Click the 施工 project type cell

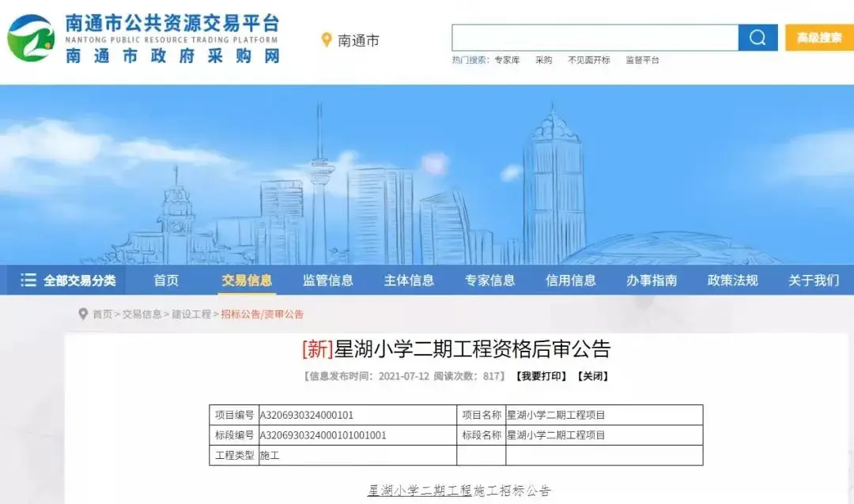(x=357, y=455)
